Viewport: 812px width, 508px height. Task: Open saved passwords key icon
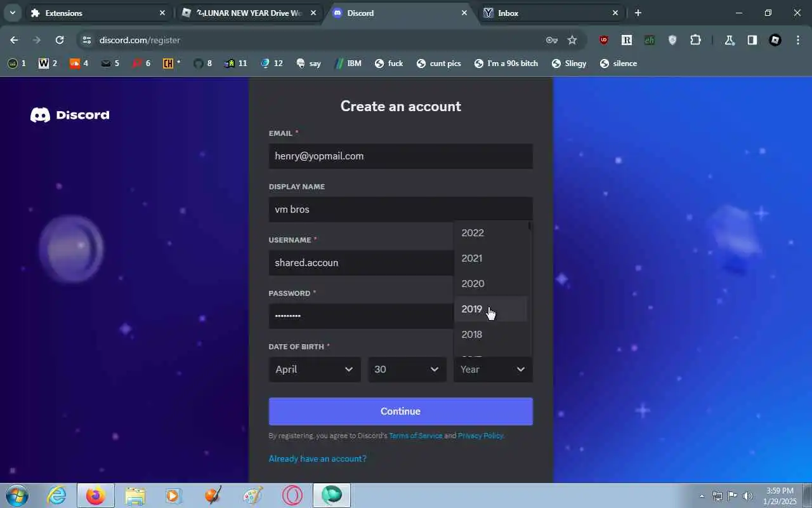pyautogui.click(x=551, y=40)
